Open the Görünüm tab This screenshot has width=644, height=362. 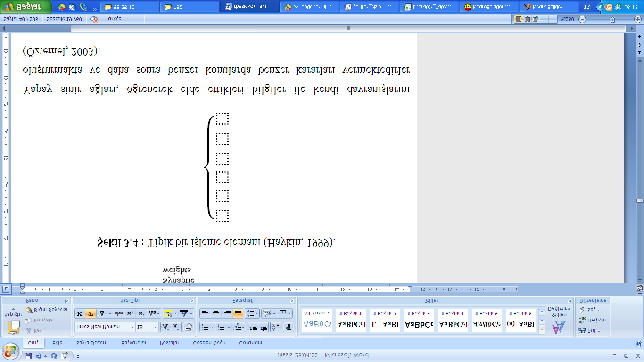tap(250, 343)
